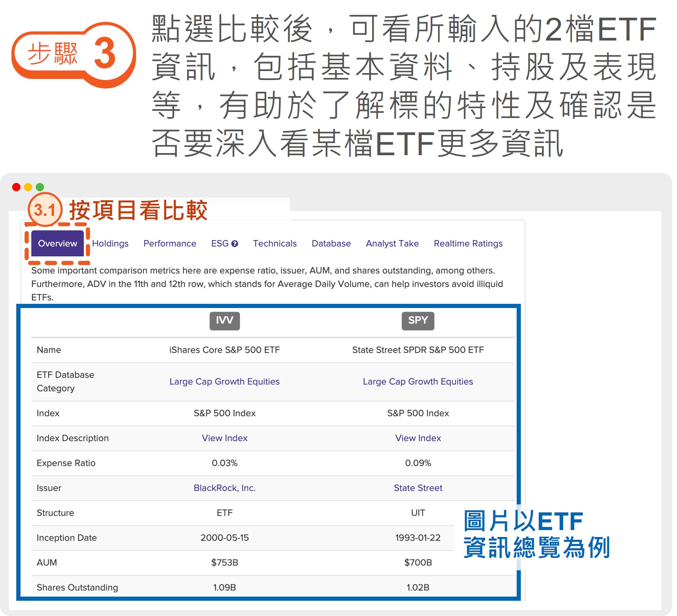Click the 'ETF Database Category' row label

click(65, 381)
